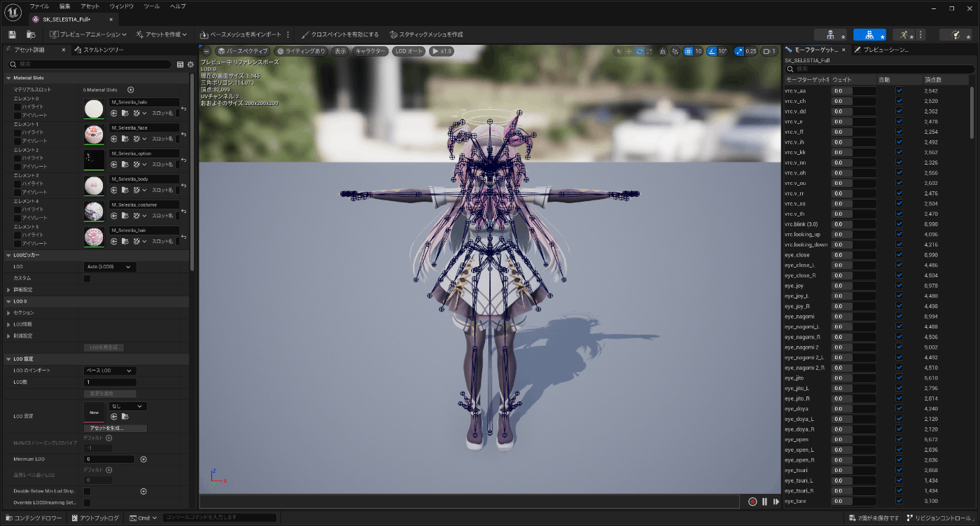
Task: Reset M_Selestia_option slot to default
Action: [x=183, y=160]
